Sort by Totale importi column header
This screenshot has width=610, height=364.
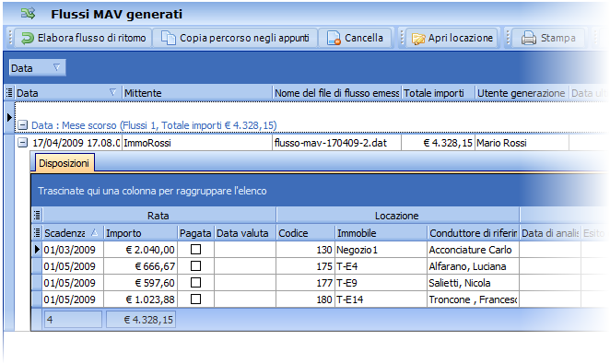[x=438, y=93]
